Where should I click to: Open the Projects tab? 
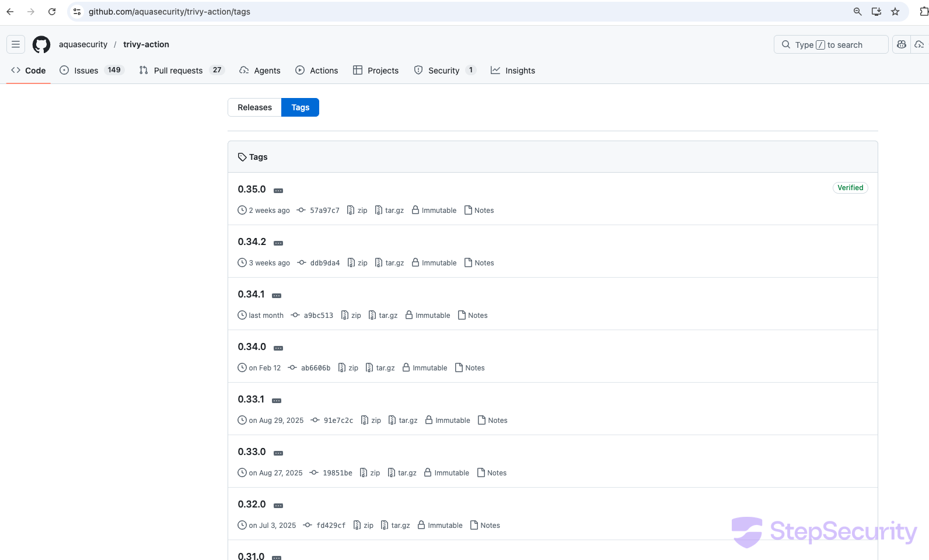376,71
